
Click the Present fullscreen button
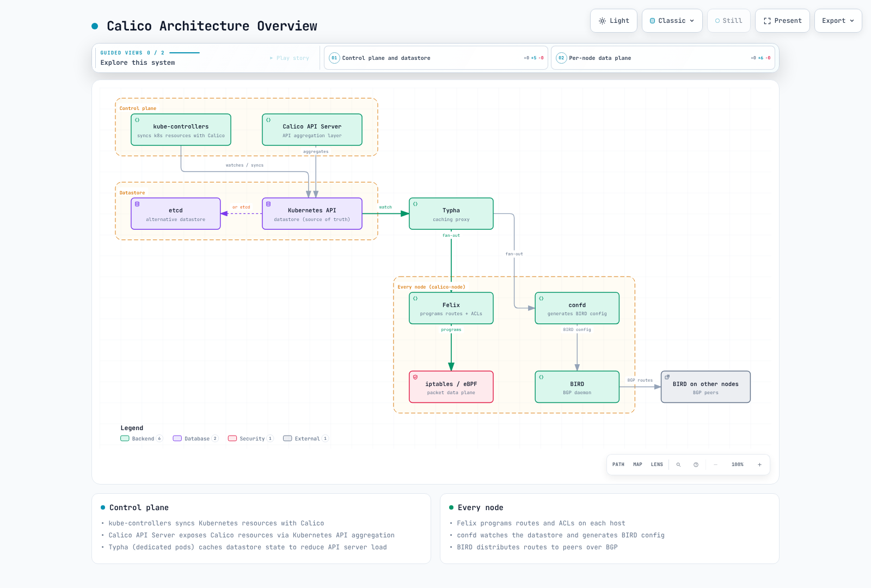click(x=782, y=21)
